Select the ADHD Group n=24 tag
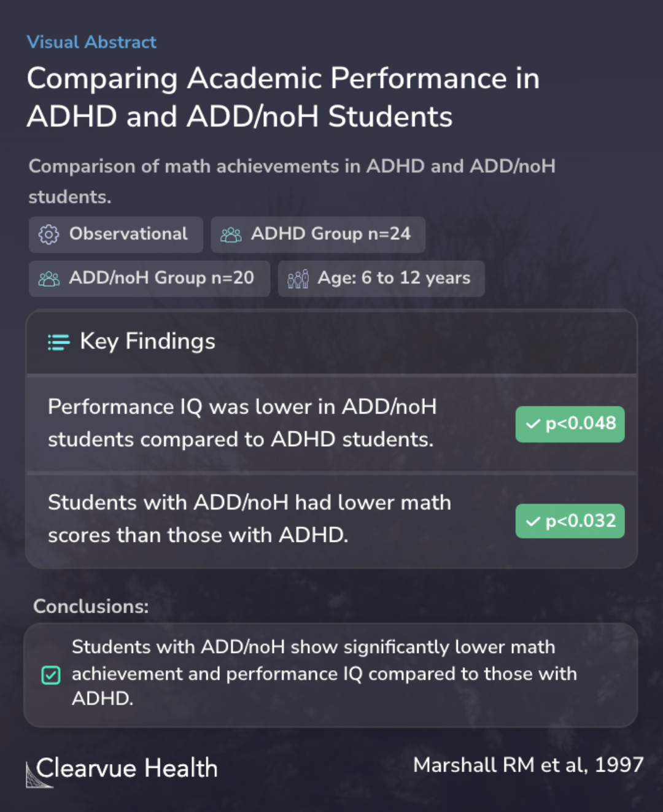The height and width of the screenshot is (812, 663). point(318,234)
